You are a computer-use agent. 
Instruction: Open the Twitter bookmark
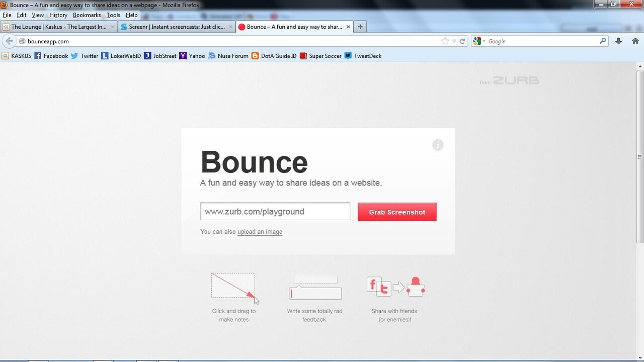tap(85, 56)
